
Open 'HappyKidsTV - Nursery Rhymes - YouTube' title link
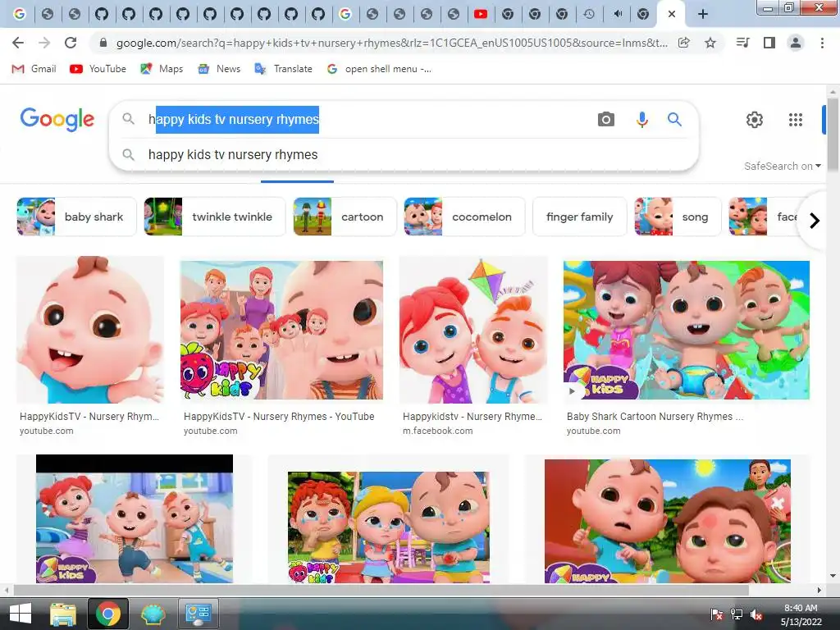pyautogui.click(x=279, y=416)
